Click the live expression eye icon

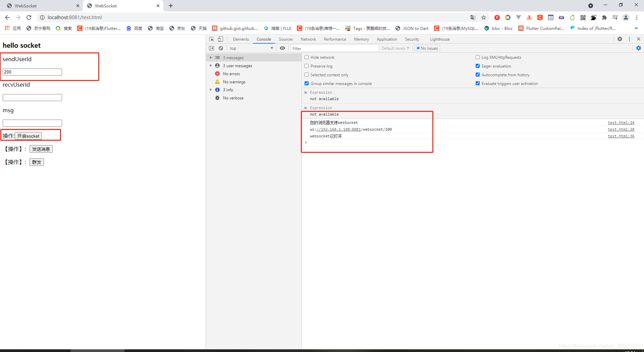point(282,48)
